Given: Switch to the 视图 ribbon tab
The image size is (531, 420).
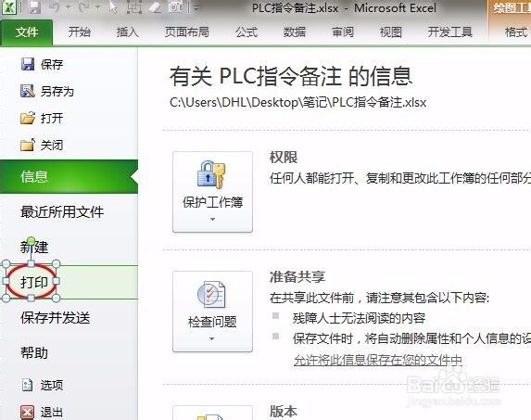Looking at the screenshot, I should tap(391, 32).
